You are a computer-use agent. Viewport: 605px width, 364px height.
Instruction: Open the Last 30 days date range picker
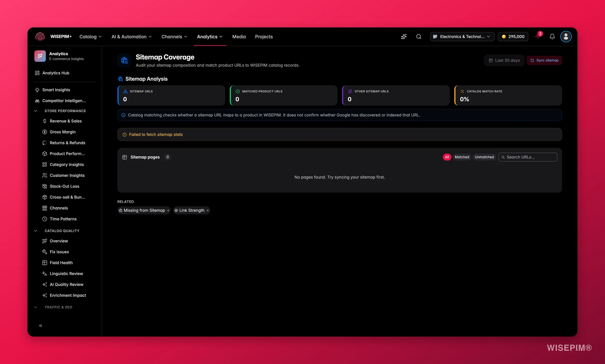(x=504, y=60)
